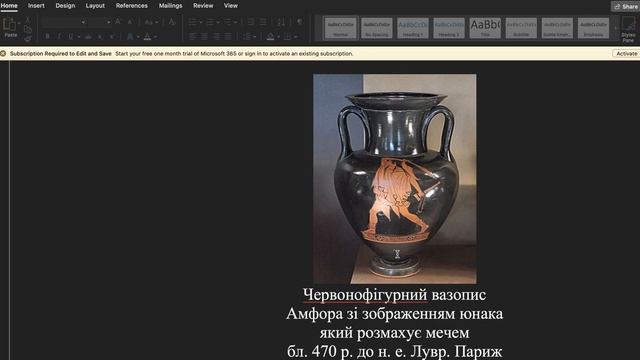
Task: Open the Review tab
Action: point(203,6)
